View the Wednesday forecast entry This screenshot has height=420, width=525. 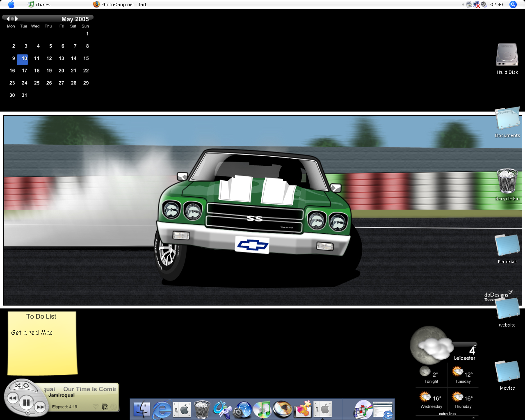[x=431, y=399]
